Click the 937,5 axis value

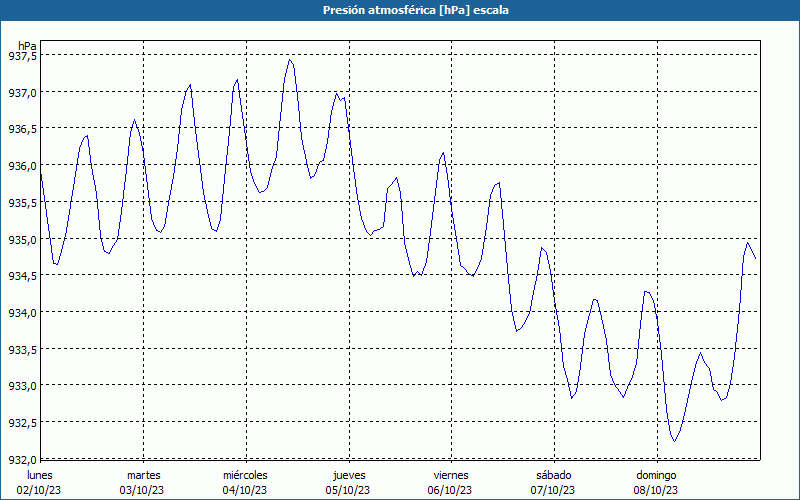point(23,57)
